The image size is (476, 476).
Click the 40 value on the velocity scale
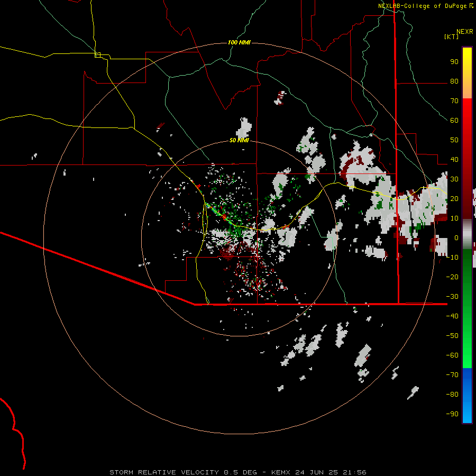pos(454,160)
